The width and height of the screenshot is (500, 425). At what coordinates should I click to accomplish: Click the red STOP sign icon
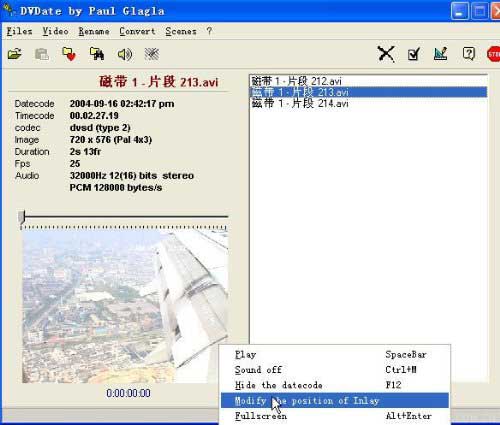tap(494, 54)
